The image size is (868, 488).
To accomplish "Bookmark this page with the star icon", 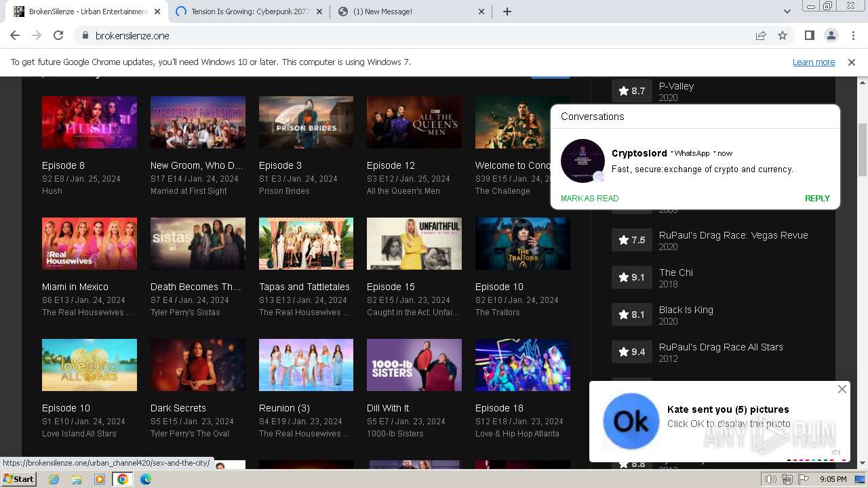I will click(x=783, y=36).
